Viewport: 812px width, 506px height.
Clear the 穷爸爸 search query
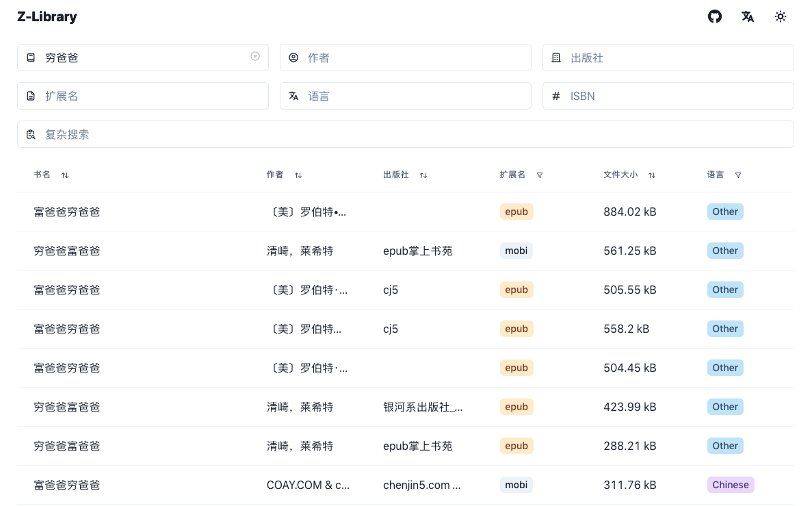pyautogui.click(x=255, y=56)
